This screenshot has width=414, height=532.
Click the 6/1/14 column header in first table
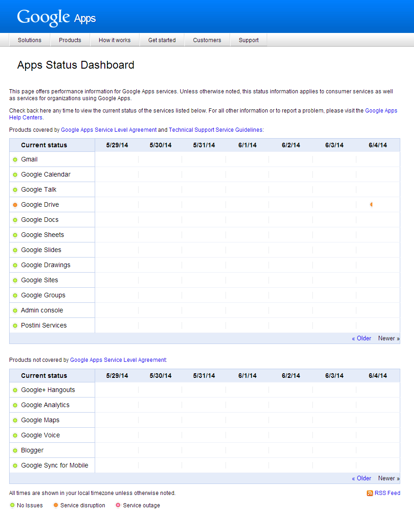point(247,145)
